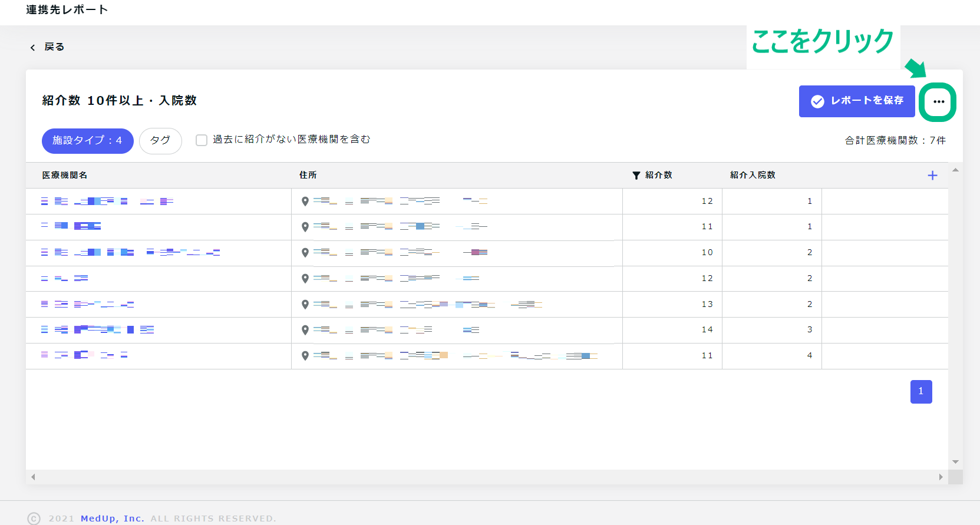
Task: Click the map pin in the 10 referrals row
Action: tap(305, 253)
